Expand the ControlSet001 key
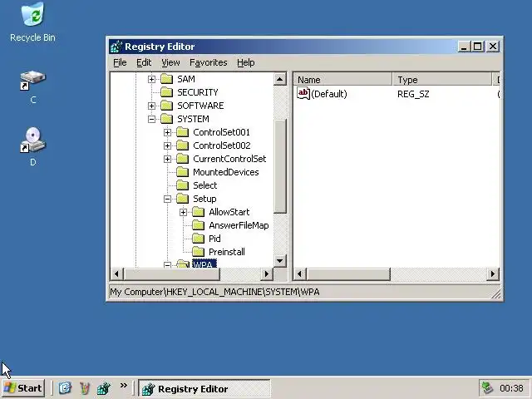This screenshot has height=399, width=532. point(167,132)
